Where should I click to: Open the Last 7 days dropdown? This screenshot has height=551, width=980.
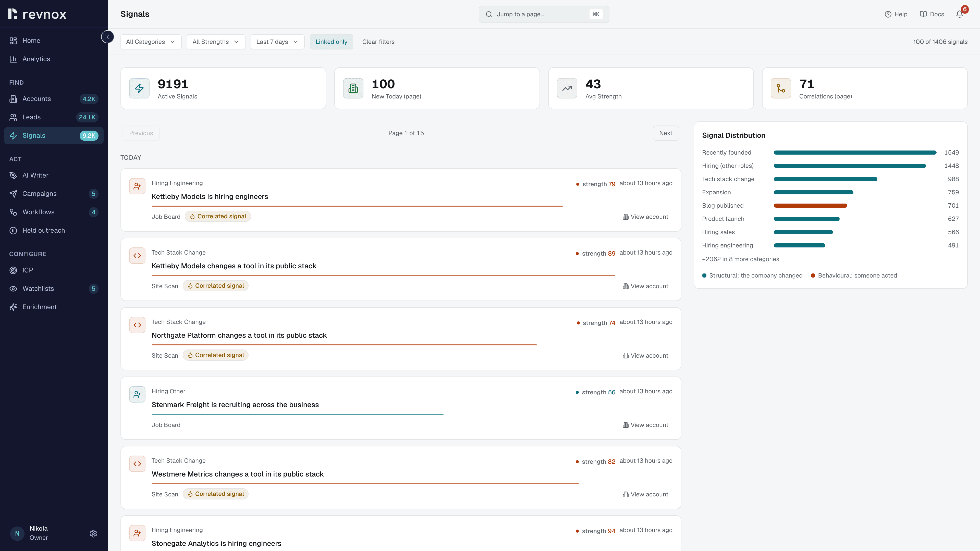277,42
